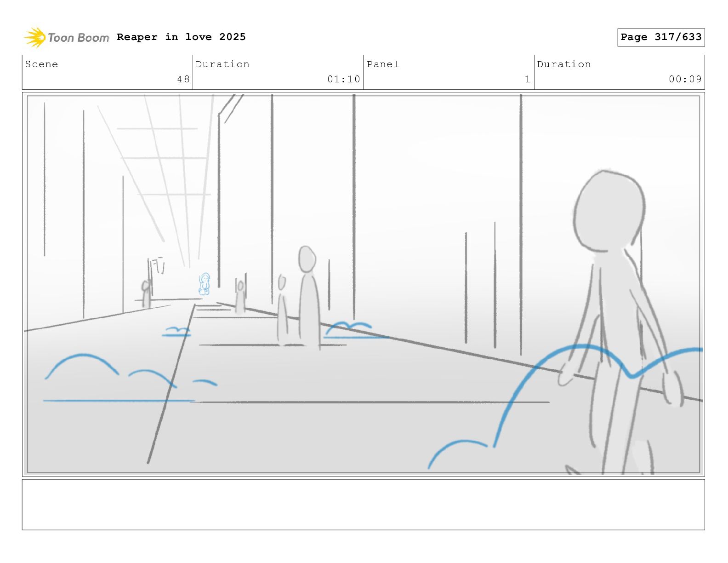Click the 'Page 317/633' indicator box

coord(661,37)
